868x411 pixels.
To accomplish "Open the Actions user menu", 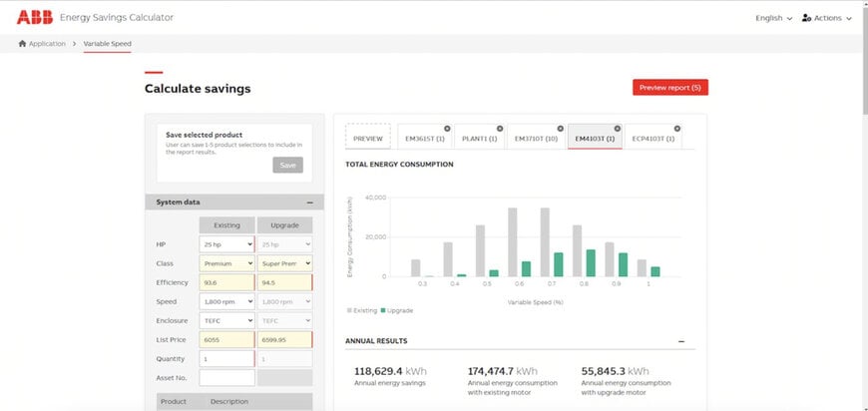I will [826, 18].
